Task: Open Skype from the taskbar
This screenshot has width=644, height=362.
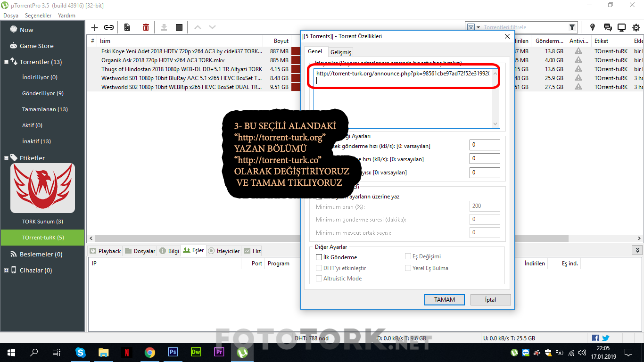Action: 81,352
